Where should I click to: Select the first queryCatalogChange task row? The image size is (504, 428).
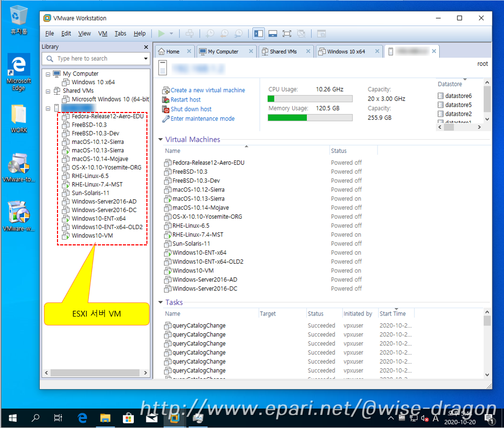pos(199,326)
